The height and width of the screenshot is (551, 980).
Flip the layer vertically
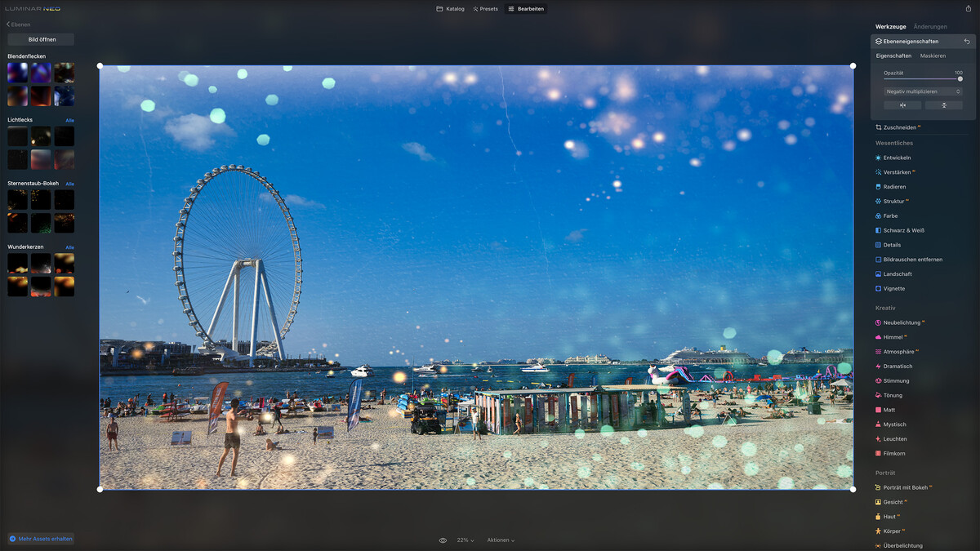[944, 104]
